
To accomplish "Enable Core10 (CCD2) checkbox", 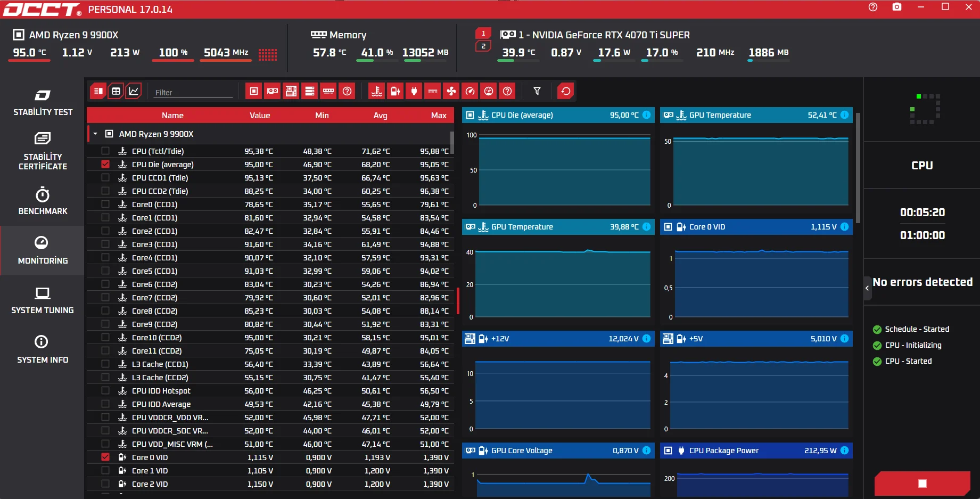I will pos(105,338).
